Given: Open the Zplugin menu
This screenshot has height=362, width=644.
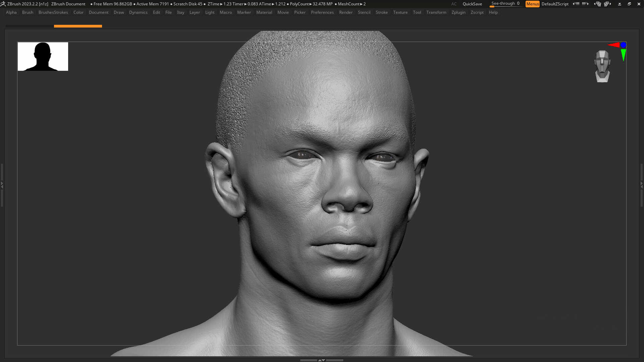Looking at the screenshot, I should tap(458, 12).
